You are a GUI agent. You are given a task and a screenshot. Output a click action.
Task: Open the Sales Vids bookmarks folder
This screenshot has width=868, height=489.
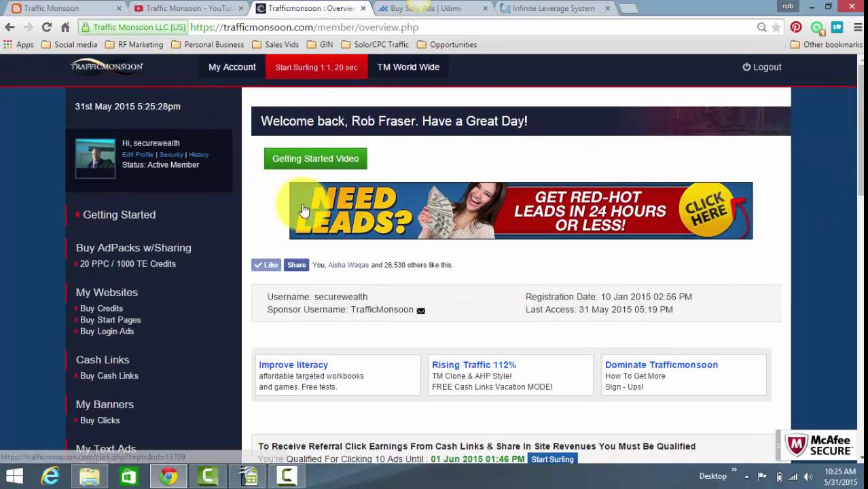click(275, 45)
